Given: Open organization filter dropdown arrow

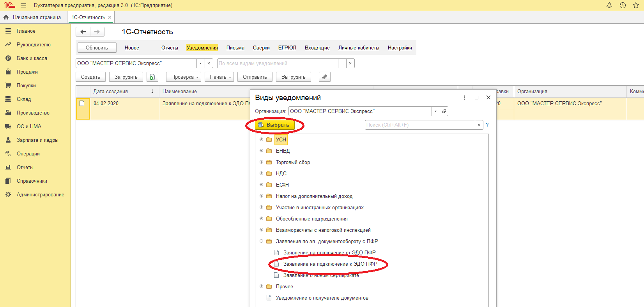Looking at the screenshot, I should click(x=200, y=63).
